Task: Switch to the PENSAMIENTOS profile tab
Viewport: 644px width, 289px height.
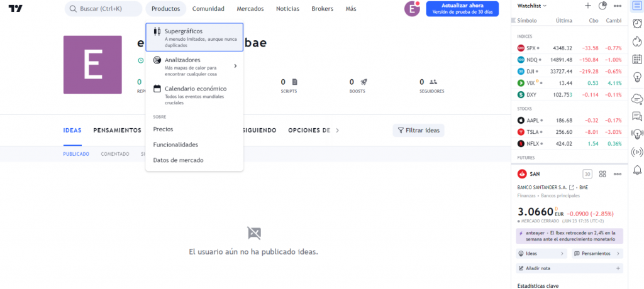Action: point(118,131)
